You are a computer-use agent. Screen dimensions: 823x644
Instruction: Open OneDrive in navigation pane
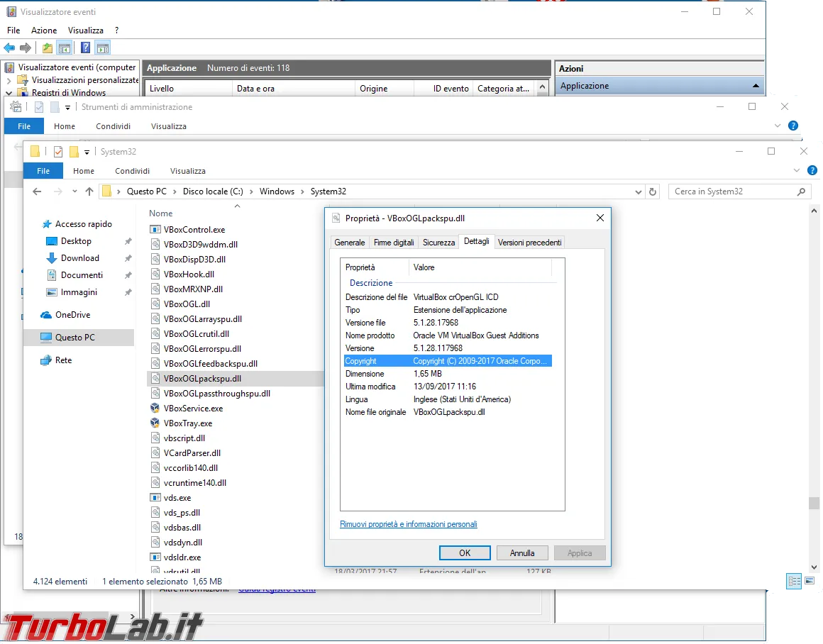click(x=72, y=315)
